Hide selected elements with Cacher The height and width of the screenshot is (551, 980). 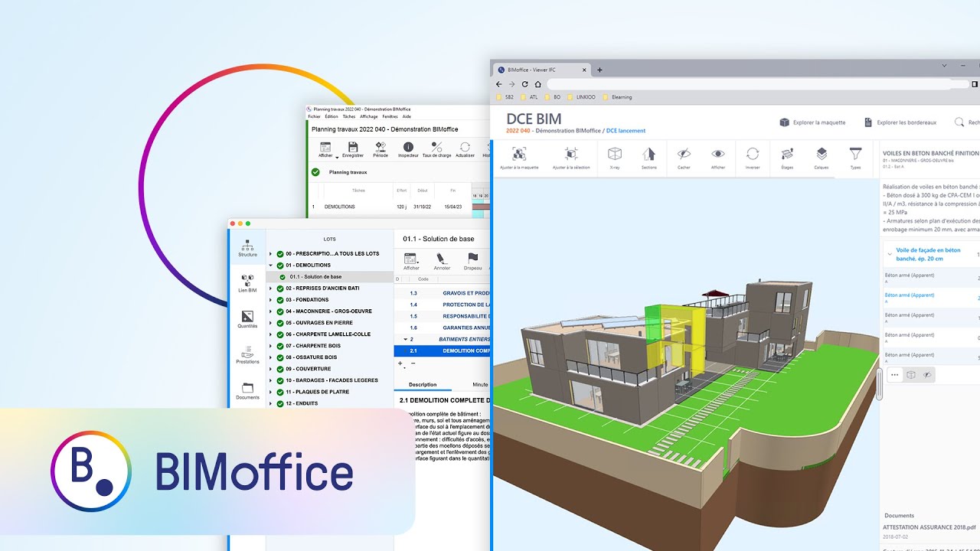pyautogui.click(x=684, y=155)
